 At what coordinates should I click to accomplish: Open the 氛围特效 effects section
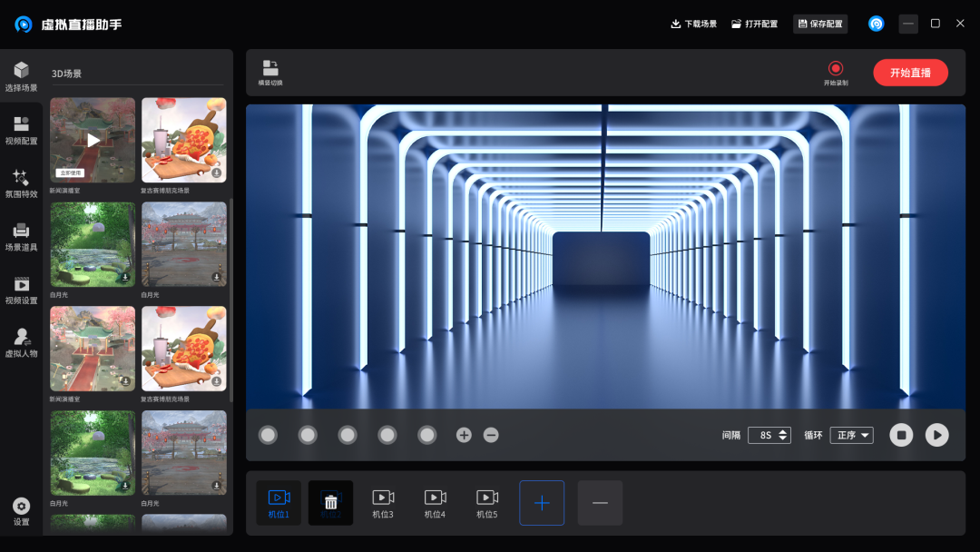[21, 183]
